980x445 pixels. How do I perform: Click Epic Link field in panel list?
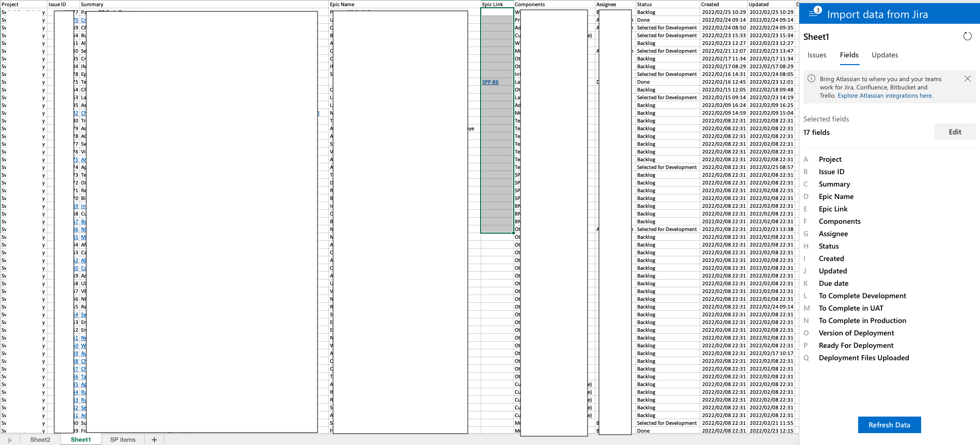click(833, 209)
